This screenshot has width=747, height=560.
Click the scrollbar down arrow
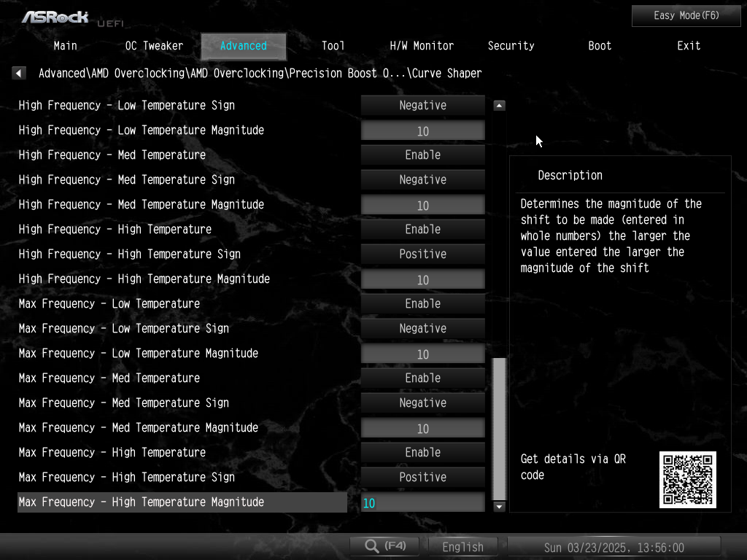pyautogui.click(x=499, y=506)
